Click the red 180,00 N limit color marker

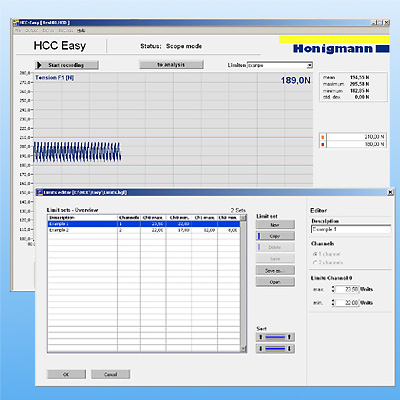322,144
